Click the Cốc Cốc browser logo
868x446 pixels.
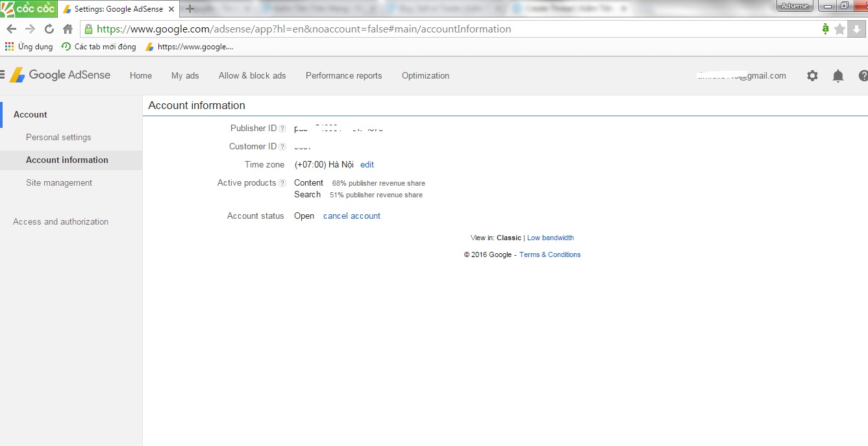29,8
